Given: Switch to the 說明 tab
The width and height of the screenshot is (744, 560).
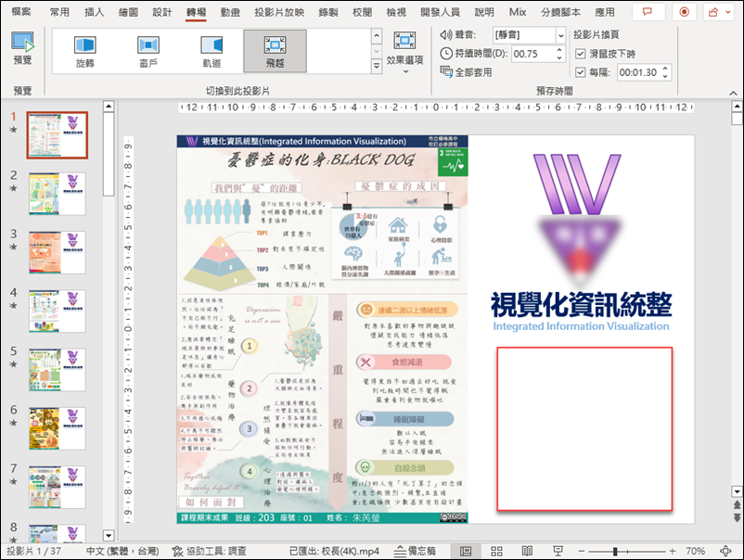Looking at the screenshot, I should pyautogui.click(x=484, y=12).
